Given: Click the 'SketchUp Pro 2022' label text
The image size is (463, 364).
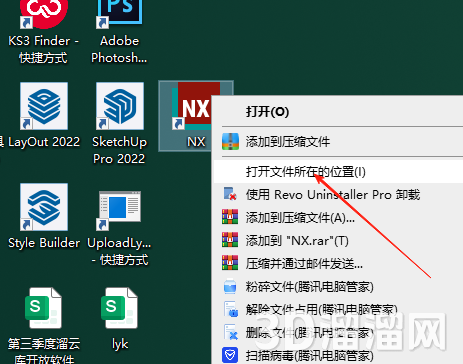Looking at the screenshot, I should (119, 150).
